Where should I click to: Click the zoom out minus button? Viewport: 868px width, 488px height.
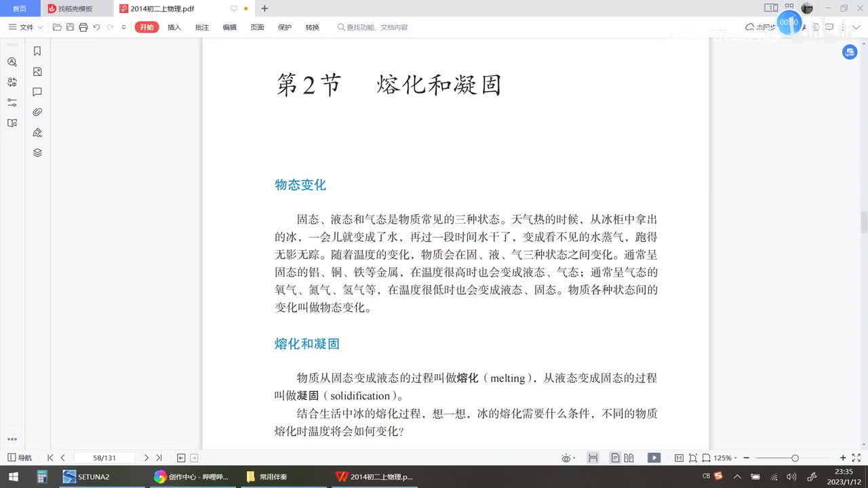746,458
